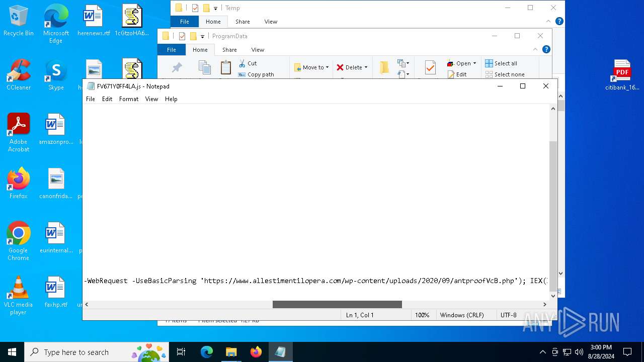This screenshot has height=362, width=644.
Task: Select amazonpro document on desktop
Action: (x=56, y=129)
